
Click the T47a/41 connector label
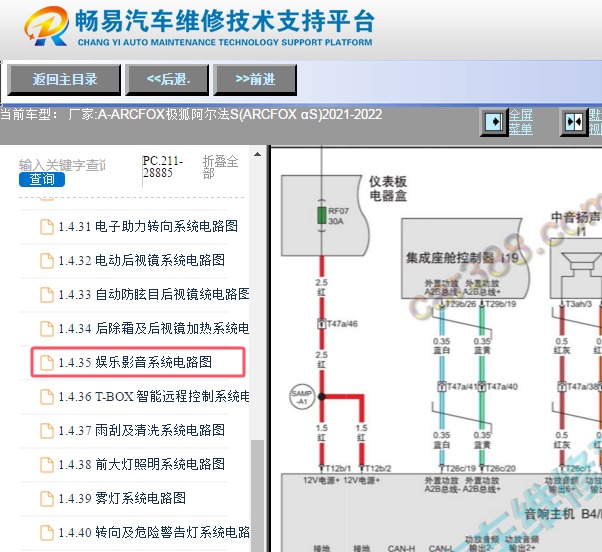pyautogui.click(x=461, y=387)
